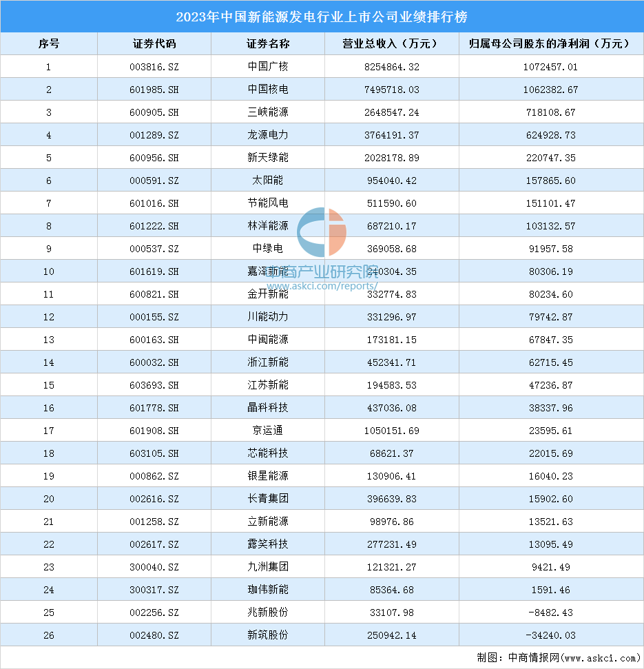Image resolution: width=644 pixels, height=669 pixels.
Task: Click net profit value "1062382.67"
Action: [550, 90]
